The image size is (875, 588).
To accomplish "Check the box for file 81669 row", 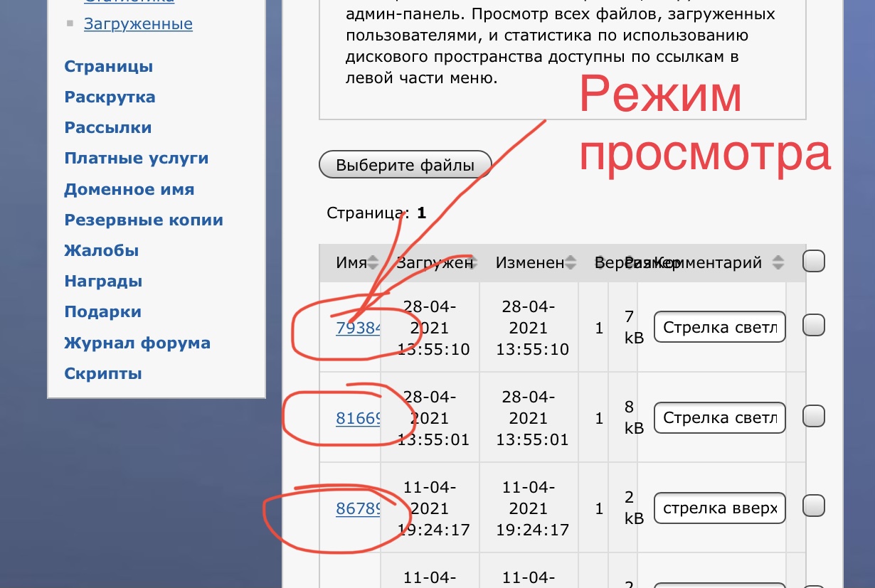I will point(814,415).
